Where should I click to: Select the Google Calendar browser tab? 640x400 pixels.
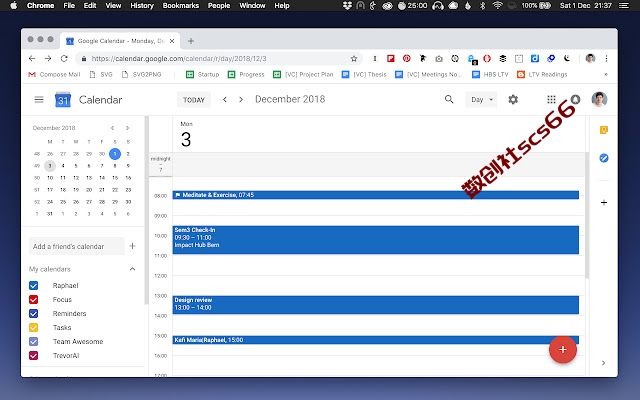point(120,41)
